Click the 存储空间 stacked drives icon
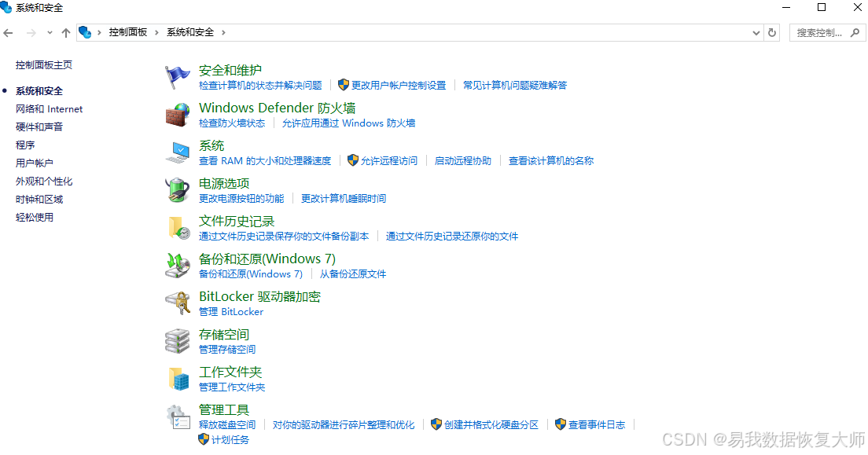Viewport: 868px width, 455px height. [177, 340]
